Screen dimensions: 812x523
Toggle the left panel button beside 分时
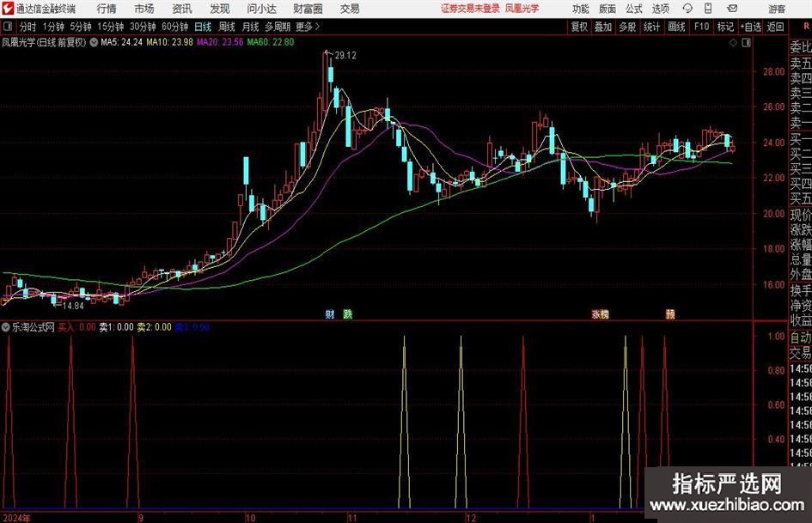tap(7, 27)
